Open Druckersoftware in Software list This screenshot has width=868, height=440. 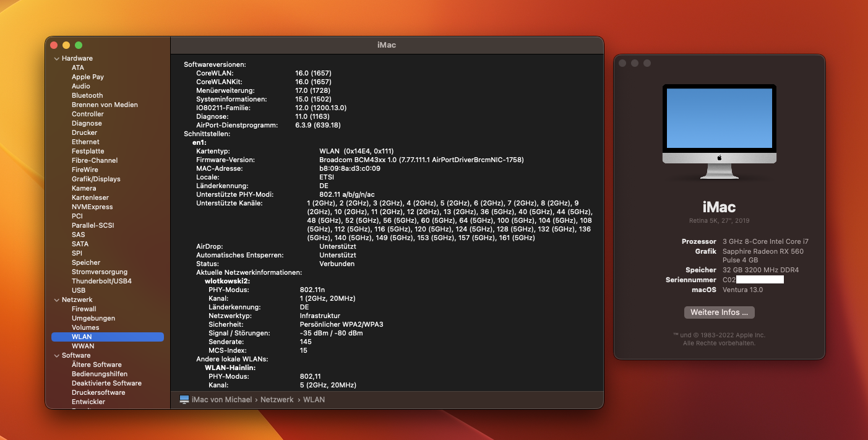98,392
